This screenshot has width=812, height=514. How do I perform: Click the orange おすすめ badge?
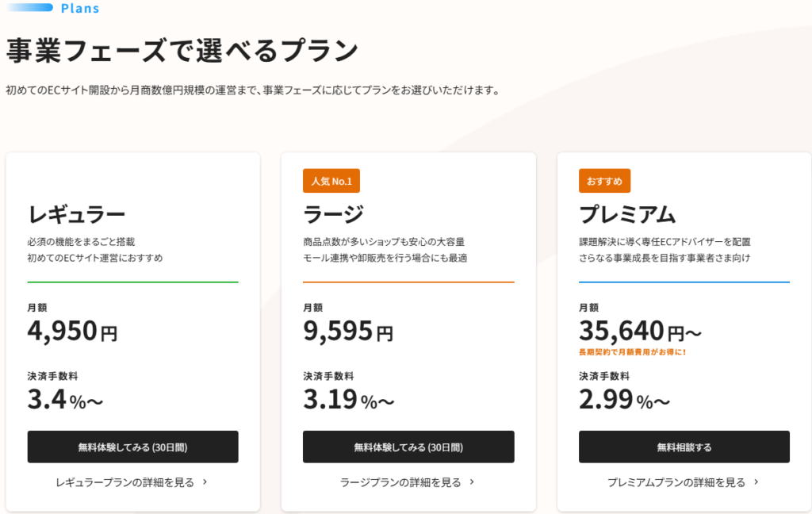[604, 181]
